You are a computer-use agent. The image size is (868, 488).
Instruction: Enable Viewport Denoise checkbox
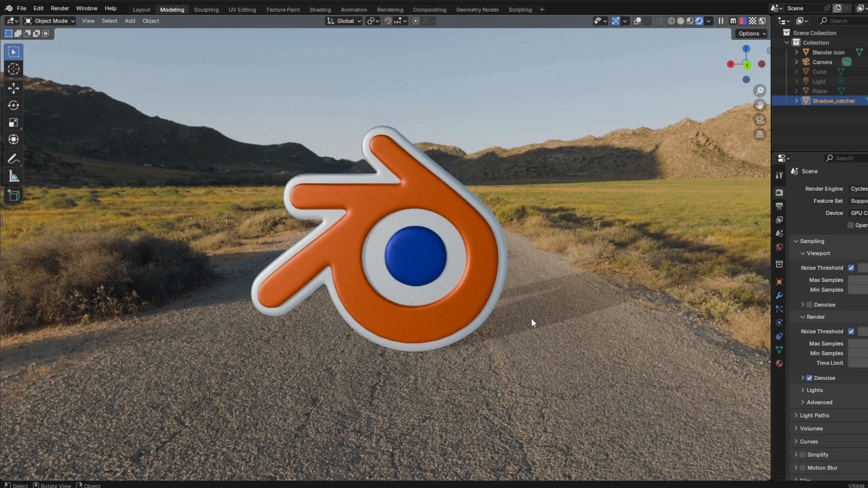pyautogui.click(x=810, y=305)
